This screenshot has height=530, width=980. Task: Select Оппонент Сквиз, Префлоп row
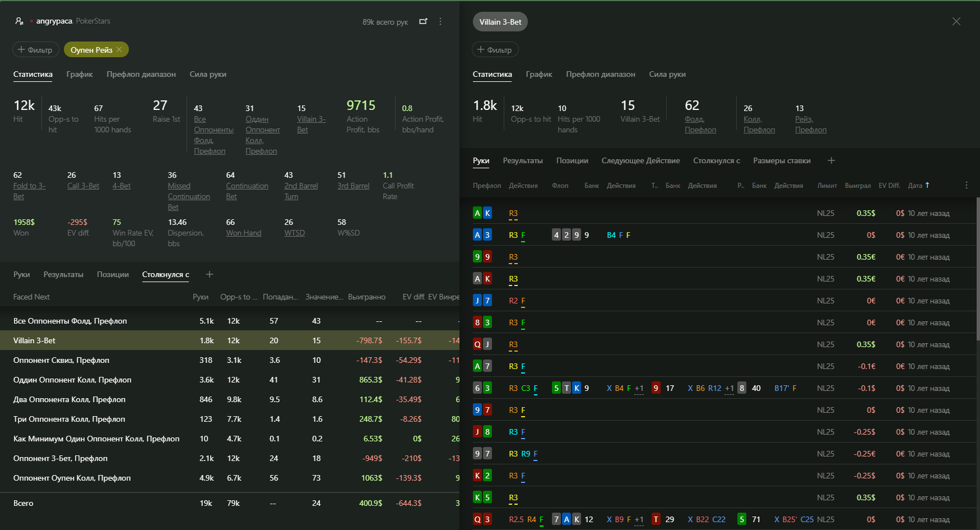230,360
